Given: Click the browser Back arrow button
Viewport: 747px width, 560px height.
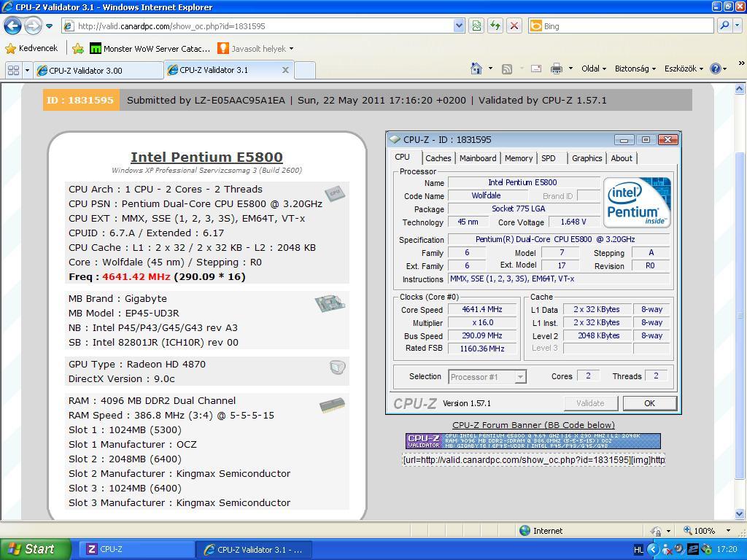Looking at the screenshot, I should point(13,26).
